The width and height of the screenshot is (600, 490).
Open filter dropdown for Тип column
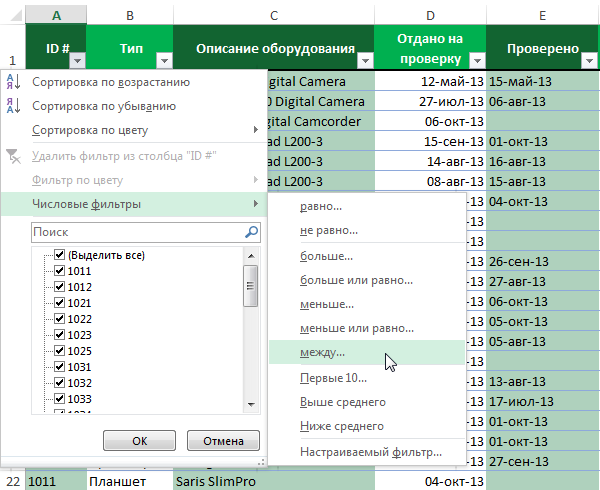[x=164, y=60]
